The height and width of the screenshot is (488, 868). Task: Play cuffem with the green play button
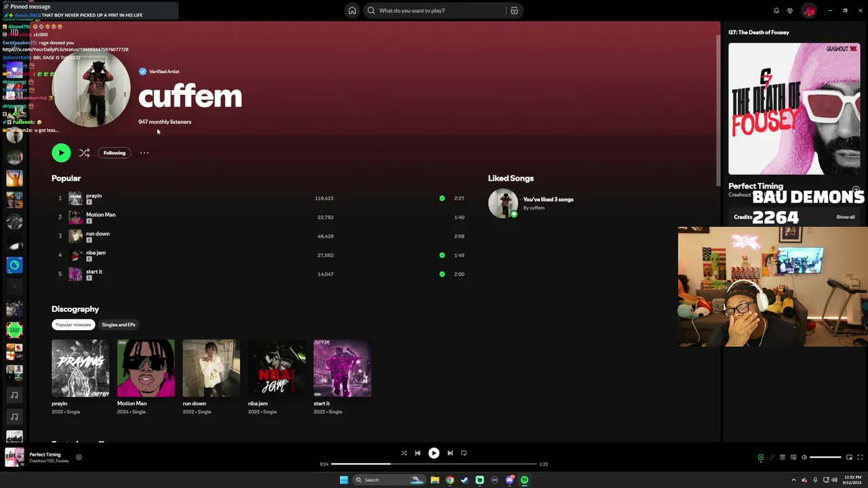pyautogui.click(x=61, y=152)
